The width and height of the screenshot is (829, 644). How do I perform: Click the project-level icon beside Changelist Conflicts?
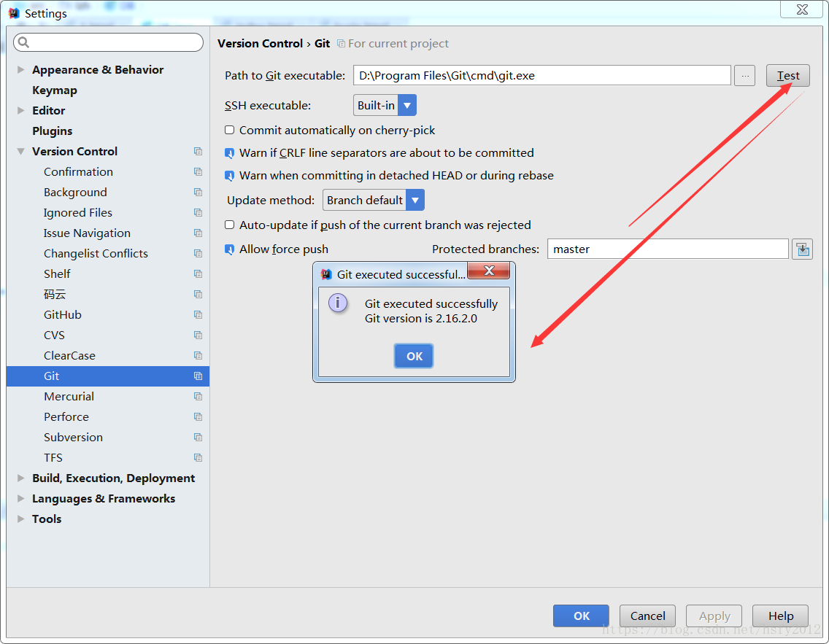[198, 254]
